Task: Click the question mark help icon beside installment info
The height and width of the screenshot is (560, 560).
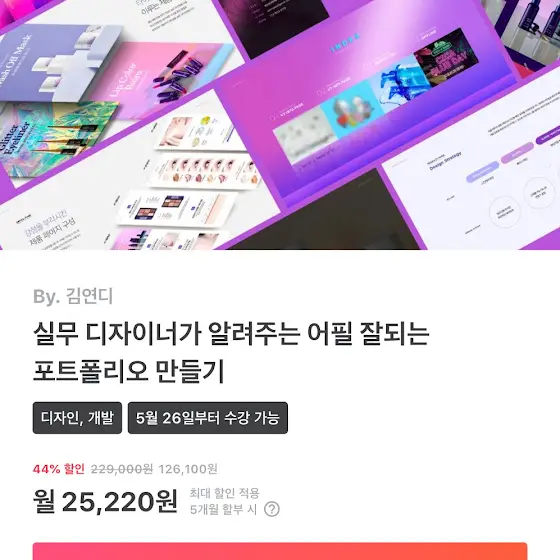Action: click(x=272, y=509)
